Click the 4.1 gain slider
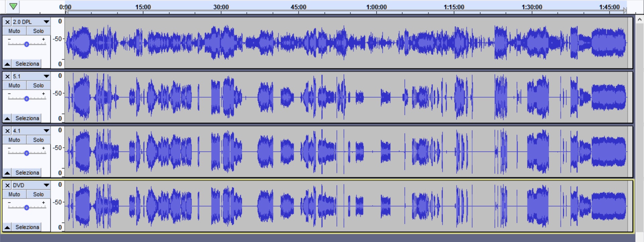This screenshot has height=242, width=644. (26, 153)
